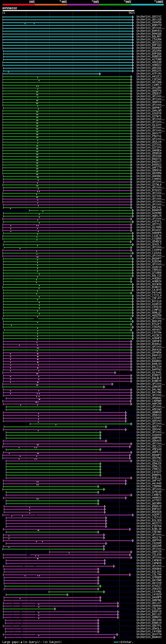Select hit UniRef100_Q6Z2Z3
This screenshot has width=166, height=644.
click(149, 42)
